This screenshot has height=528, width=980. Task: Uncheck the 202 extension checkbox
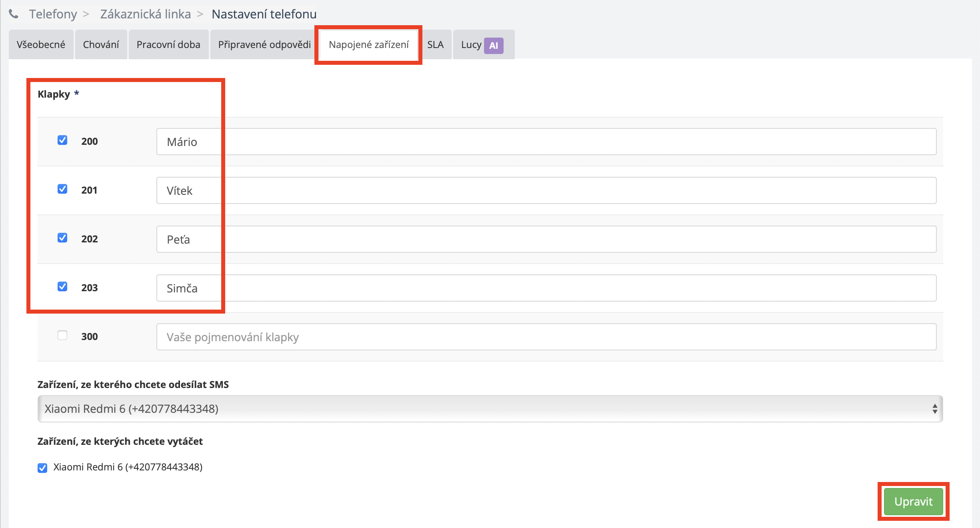(x=62, y=238)
